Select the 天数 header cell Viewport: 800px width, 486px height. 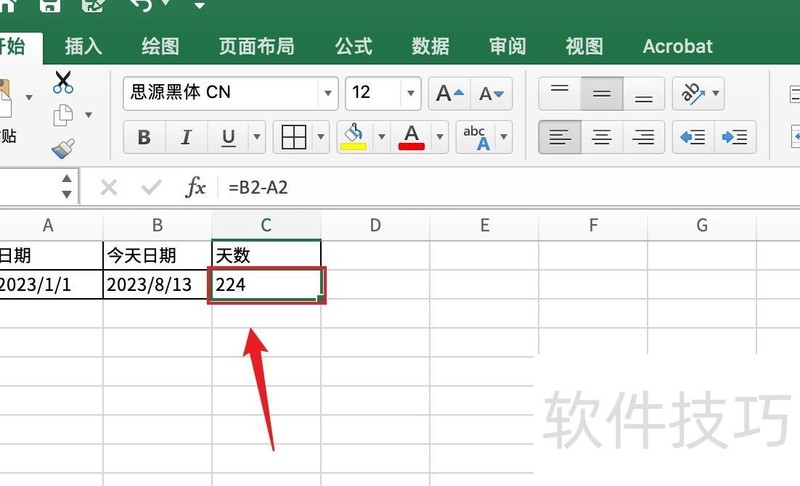[266, 255]
